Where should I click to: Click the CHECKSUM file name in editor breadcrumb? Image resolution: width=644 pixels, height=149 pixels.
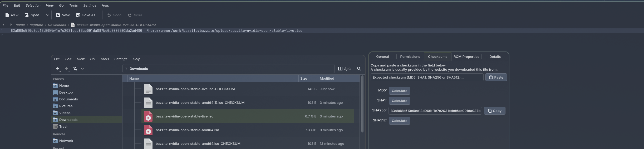(116, 25)
